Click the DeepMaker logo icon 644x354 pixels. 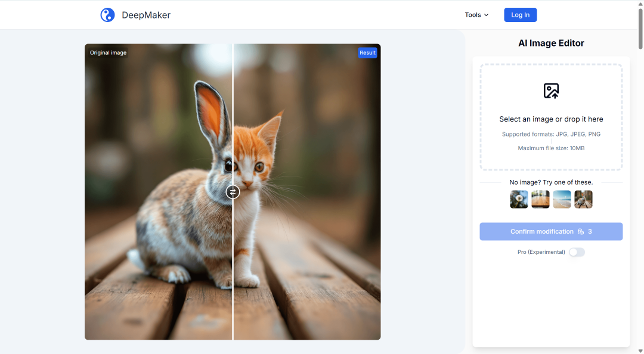click(x=107, y=15)
